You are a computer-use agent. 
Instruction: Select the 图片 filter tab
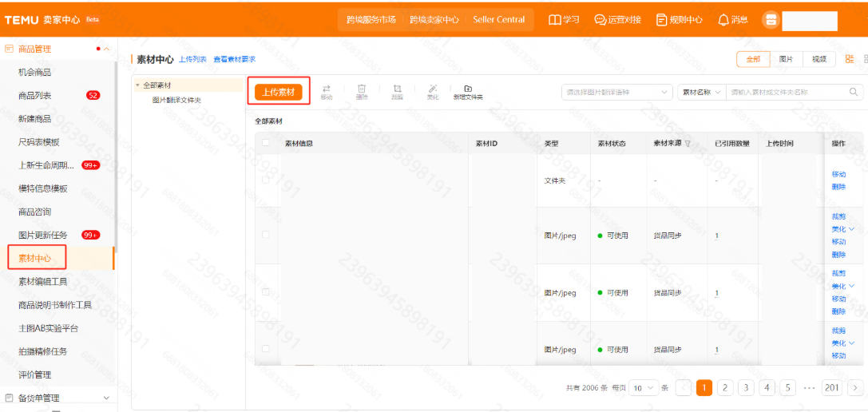point(786,59)
